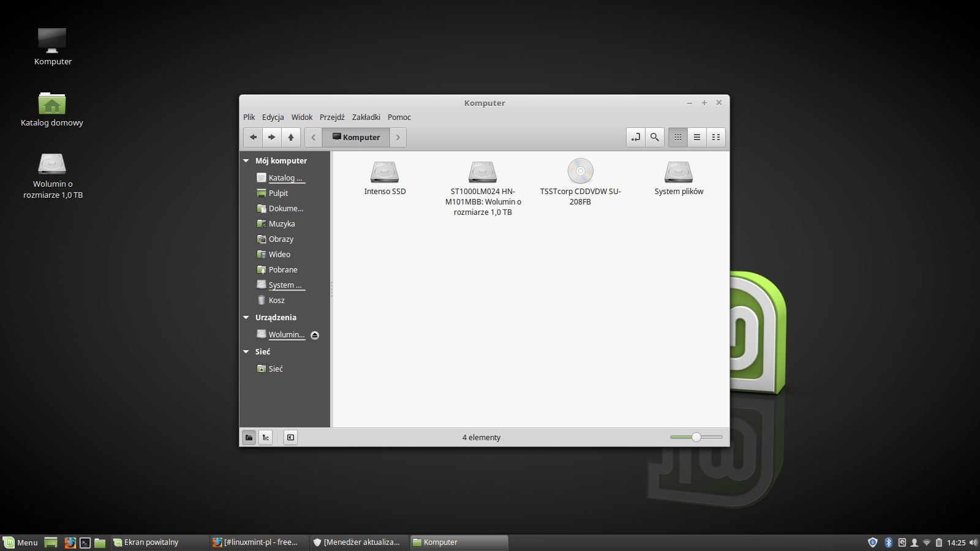Toggle the location entry button
Viewport: 980px width, 551px height.
[x=636, y=137]
